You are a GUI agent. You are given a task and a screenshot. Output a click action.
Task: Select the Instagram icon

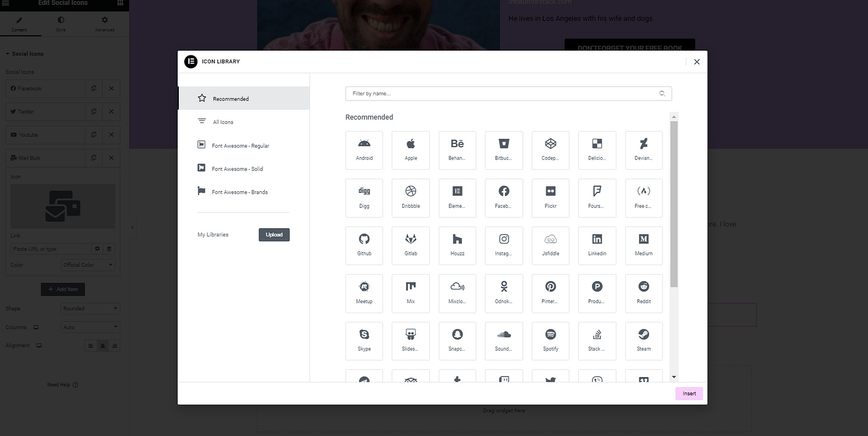pyautogui.click(x=504, y=245)
